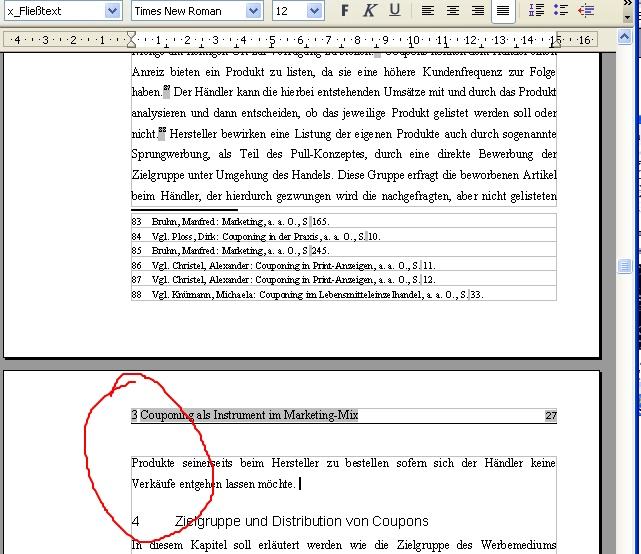Align the paragraph to the left

[428, 11]
